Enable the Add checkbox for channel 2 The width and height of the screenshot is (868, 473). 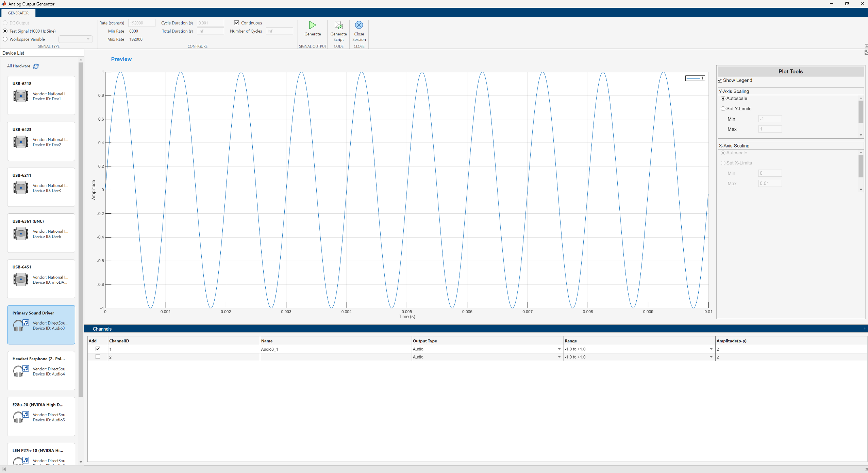click(x=98, y=357)
